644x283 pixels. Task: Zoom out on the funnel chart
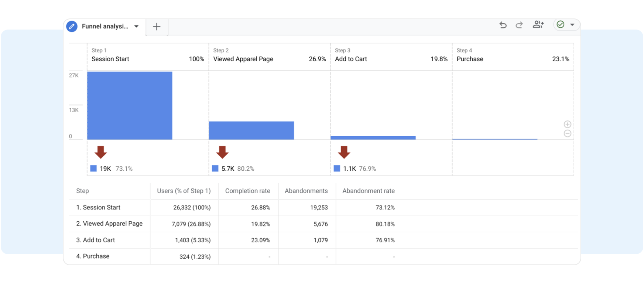coord(567,133)
